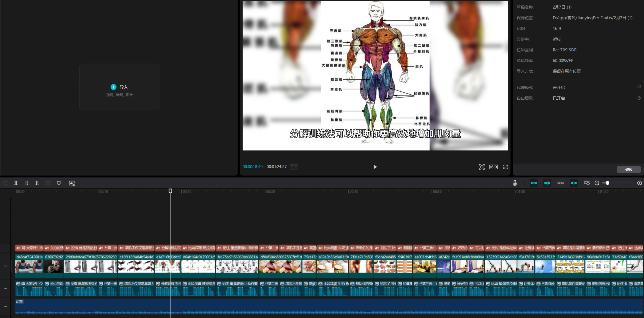Click the trim right of playhead icon
The image size is (644, 318).
[37, 183]
